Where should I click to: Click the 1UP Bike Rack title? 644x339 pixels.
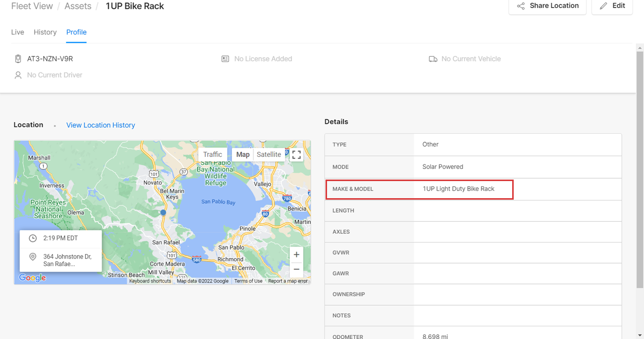[135, 7]
